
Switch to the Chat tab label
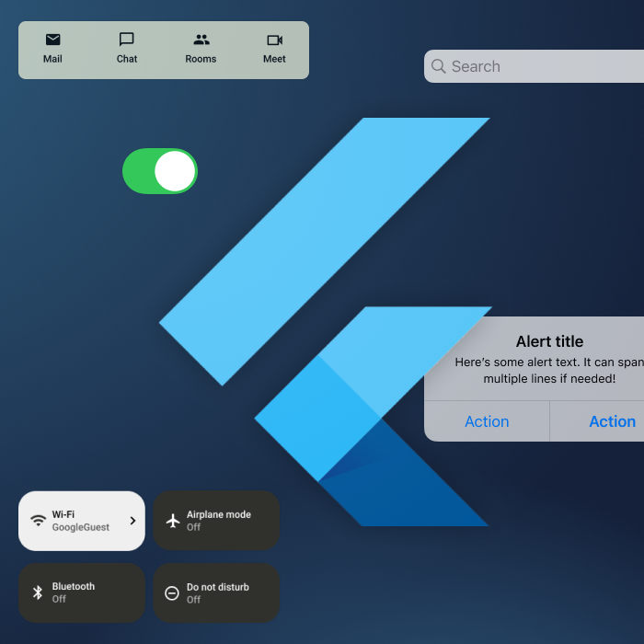pos(127,59)
